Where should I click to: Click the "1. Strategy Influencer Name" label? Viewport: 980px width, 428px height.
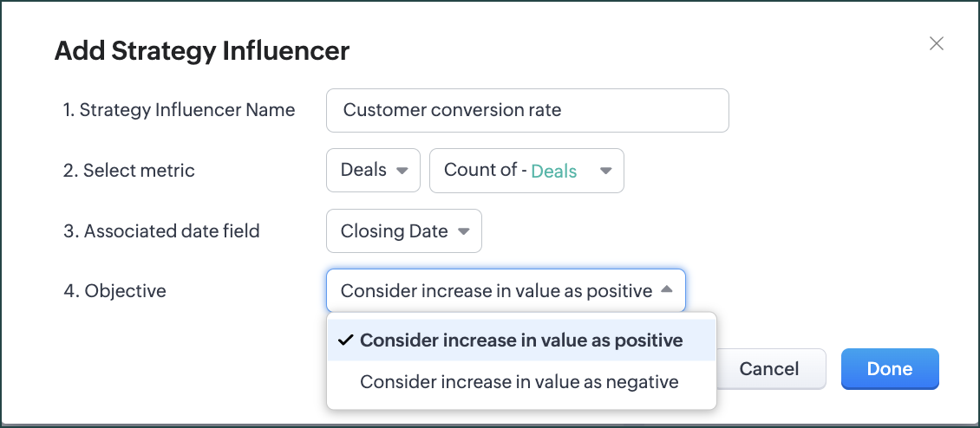(179, 110)
